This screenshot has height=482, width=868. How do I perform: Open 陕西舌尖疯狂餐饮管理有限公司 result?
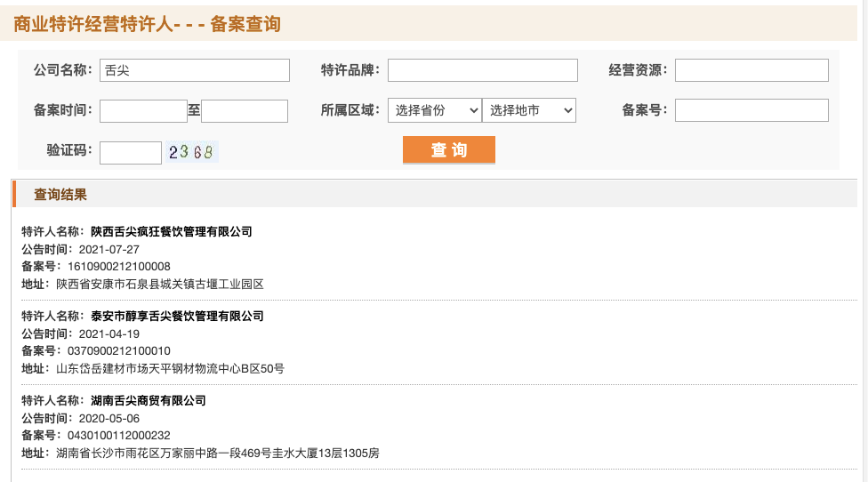coord(171,231)
